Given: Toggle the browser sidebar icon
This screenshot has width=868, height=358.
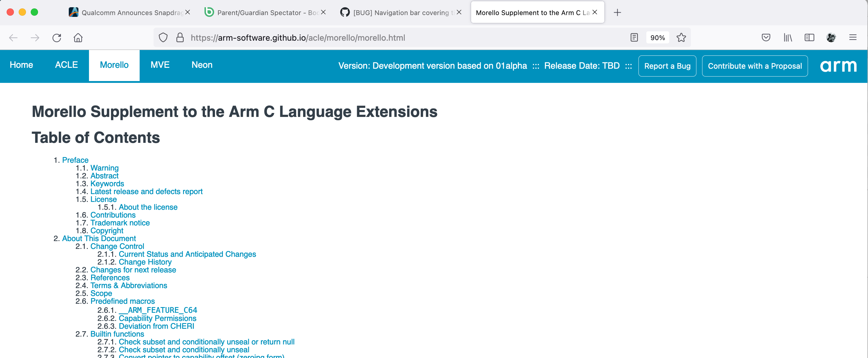Looking at the screenshot, I should click(x=809, y=37).
